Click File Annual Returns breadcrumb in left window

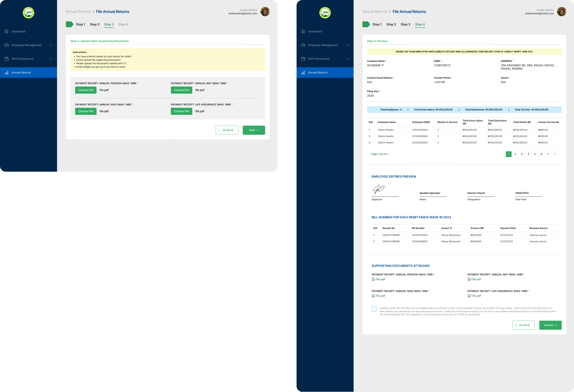point(113,12)
